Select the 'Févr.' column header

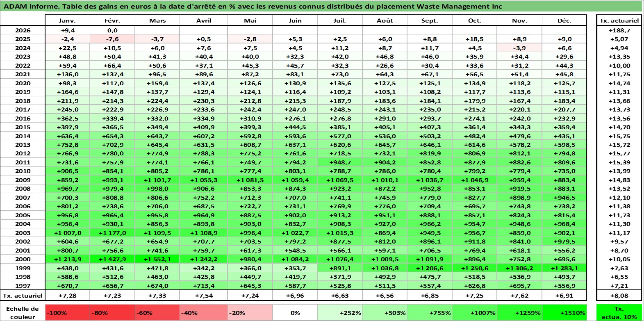tap(112, 20)
